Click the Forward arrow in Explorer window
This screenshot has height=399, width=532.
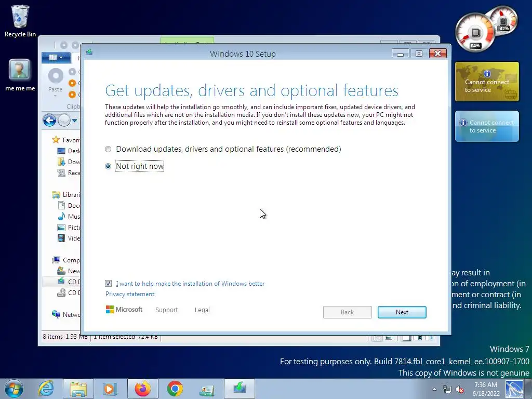(x=64, y=120)
